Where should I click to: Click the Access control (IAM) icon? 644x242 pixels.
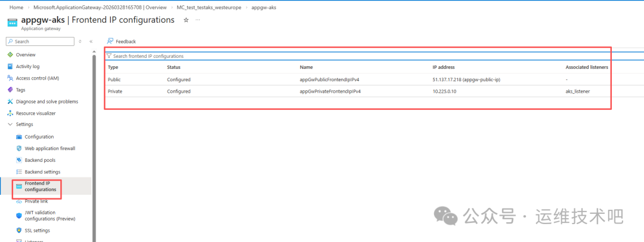(x=10, y=78)
